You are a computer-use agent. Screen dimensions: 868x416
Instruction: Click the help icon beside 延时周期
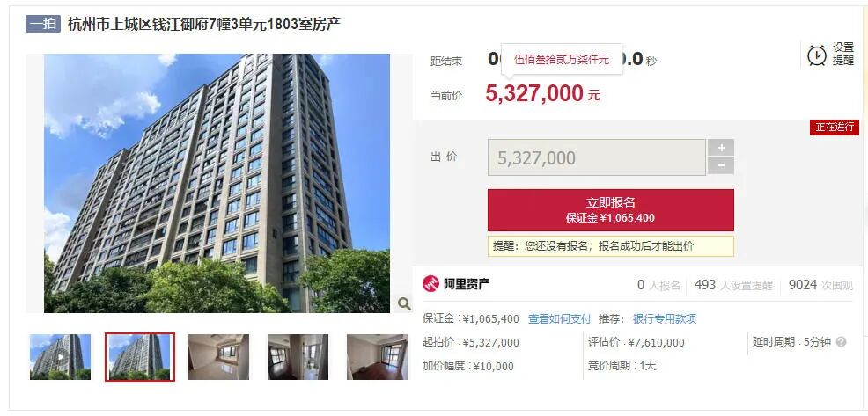point(842,342)
